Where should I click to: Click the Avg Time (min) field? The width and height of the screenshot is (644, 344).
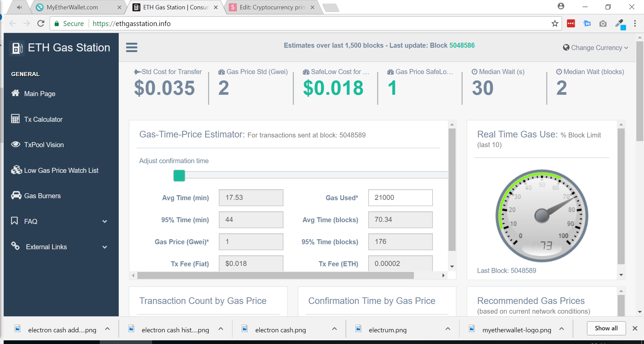pos(251,198)
